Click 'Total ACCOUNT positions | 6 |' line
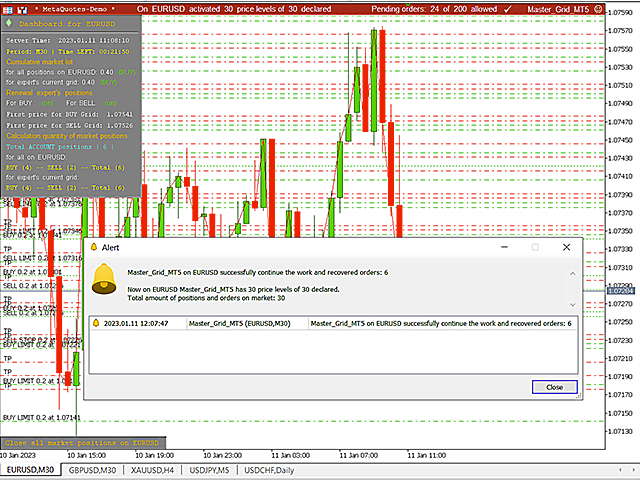The width and height of the screenshot is (640, 480). (60, 147)
